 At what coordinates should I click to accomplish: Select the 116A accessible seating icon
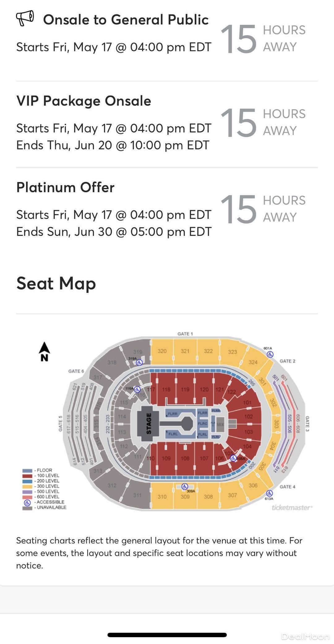point(137,389)
